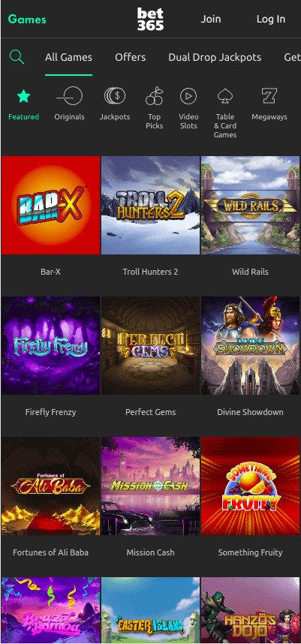Select the Featured star category
This screenshot has height=644, width=301.
(x=23, y=97)
